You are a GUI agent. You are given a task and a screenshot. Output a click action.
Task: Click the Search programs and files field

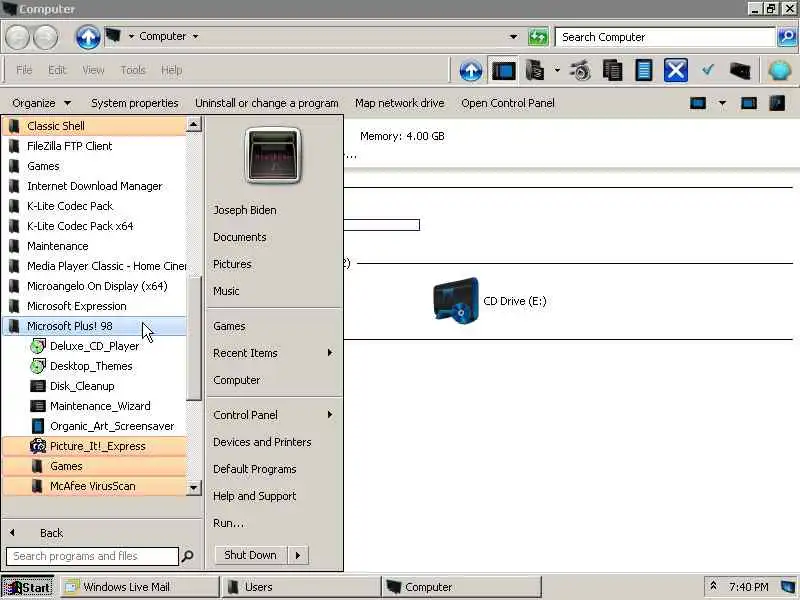click(x=92, y=556)
